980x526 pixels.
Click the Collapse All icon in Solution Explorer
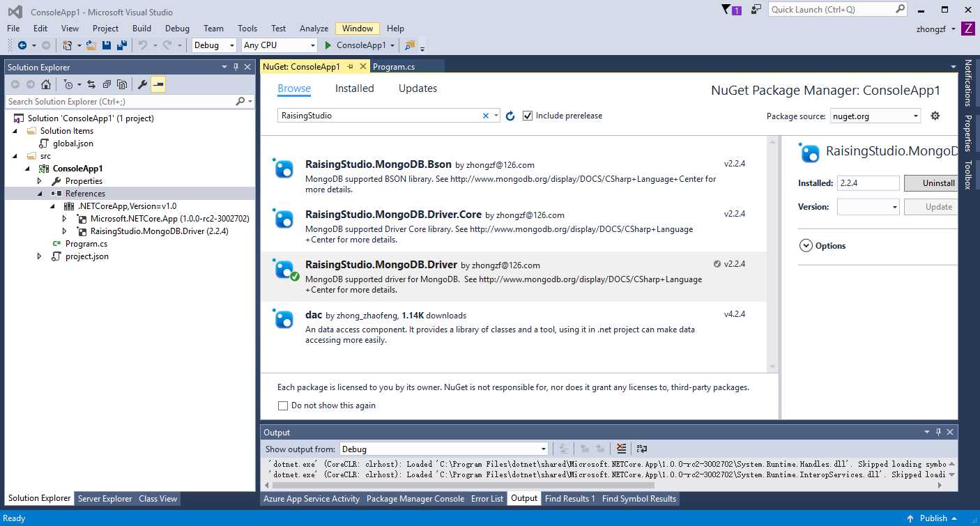107,84
